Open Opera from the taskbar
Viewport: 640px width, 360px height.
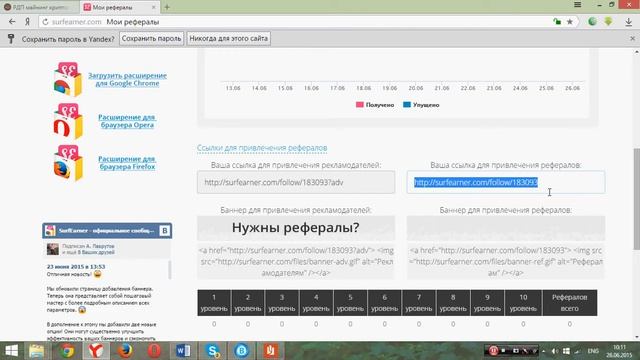click(154, 351)
